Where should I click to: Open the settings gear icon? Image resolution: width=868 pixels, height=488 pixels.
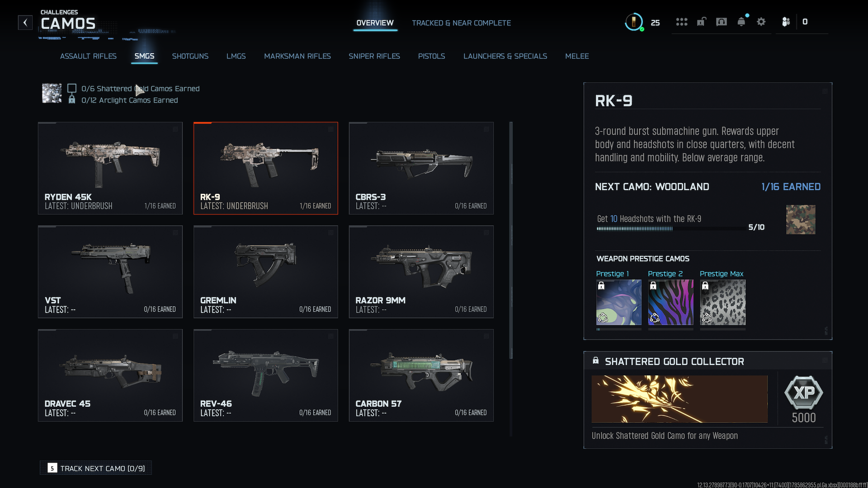click(761, 22)
